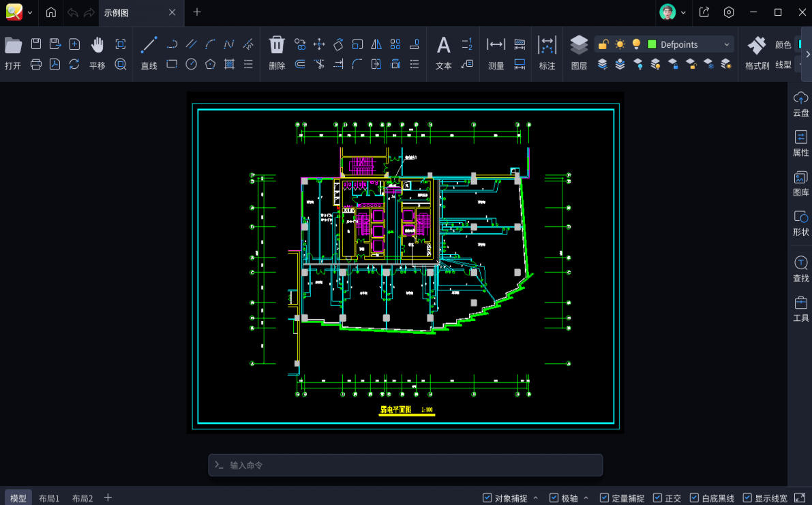This screenshot has height=505, width=812.
Task: Switch to the 布局1 layout tab
Action: pyautogui.click(x=49, y=498)
